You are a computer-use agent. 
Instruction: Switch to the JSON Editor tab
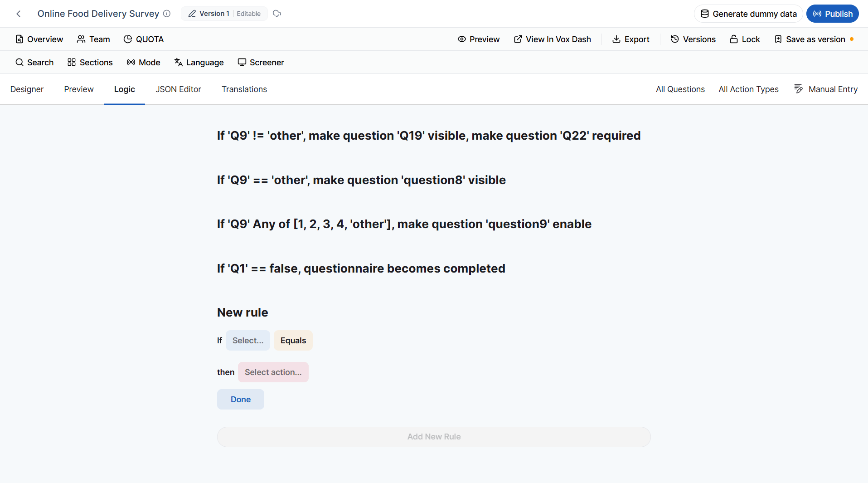(178, 89)
